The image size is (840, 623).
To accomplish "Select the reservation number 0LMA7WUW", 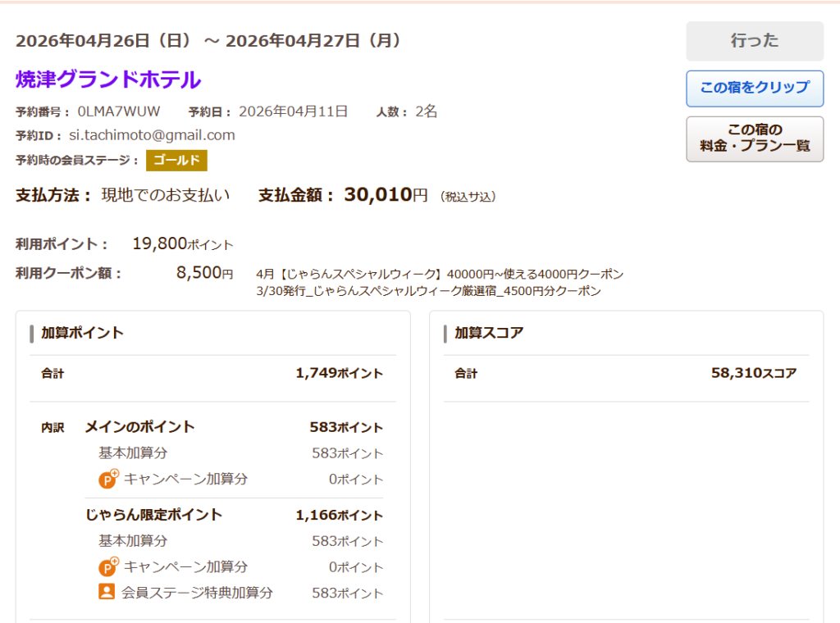I will 119,111.
